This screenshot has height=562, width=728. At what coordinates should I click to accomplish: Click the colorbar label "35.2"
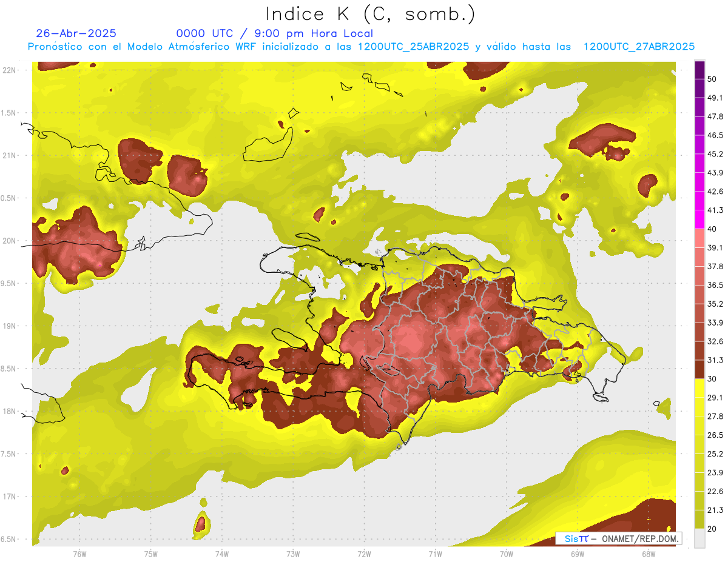715,304
